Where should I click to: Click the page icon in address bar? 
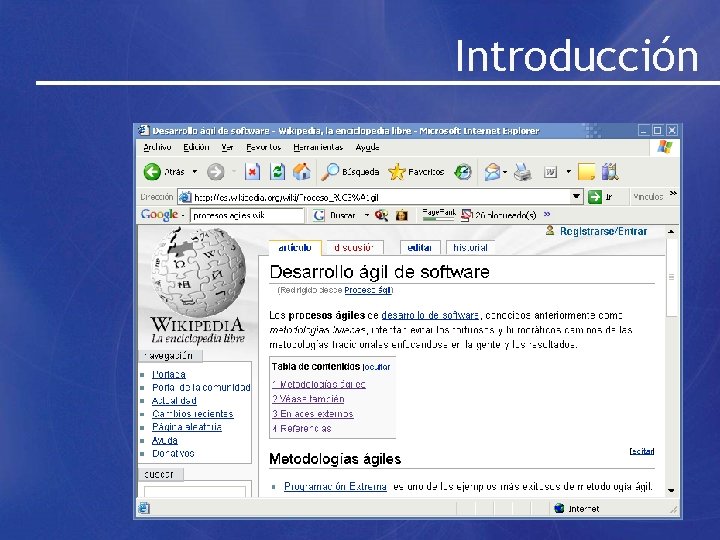click(x=185, y=197)
